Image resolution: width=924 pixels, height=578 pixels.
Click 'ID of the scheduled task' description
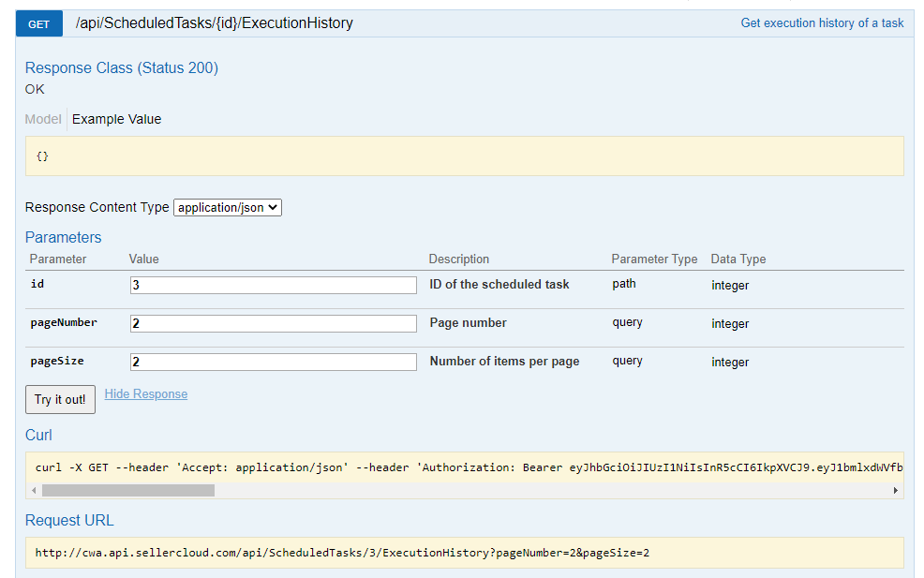(x=499, y=284)
